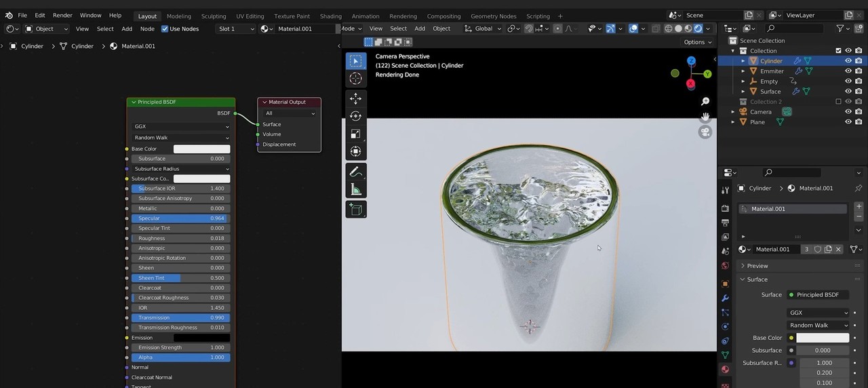The width and height of the screenshot is (868, 388).
Task: Open the Render properties tab
Action: coord(725,208)
